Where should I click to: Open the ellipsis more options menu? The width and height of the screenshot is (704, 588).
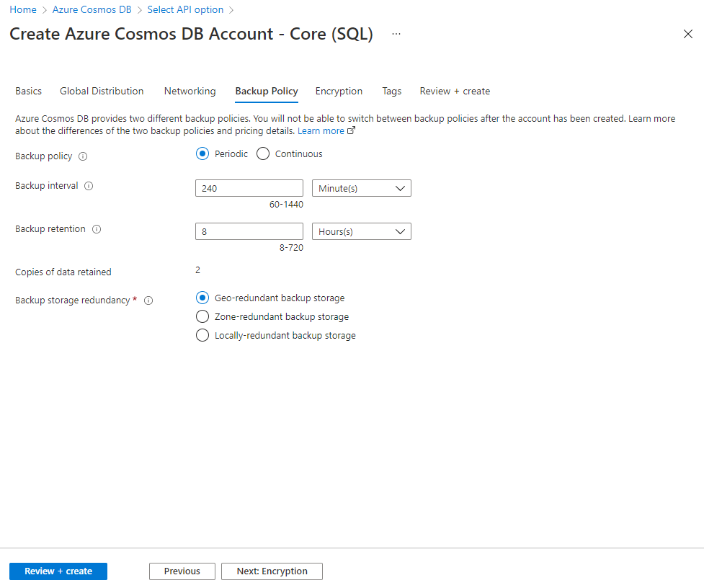coord(396,34)
